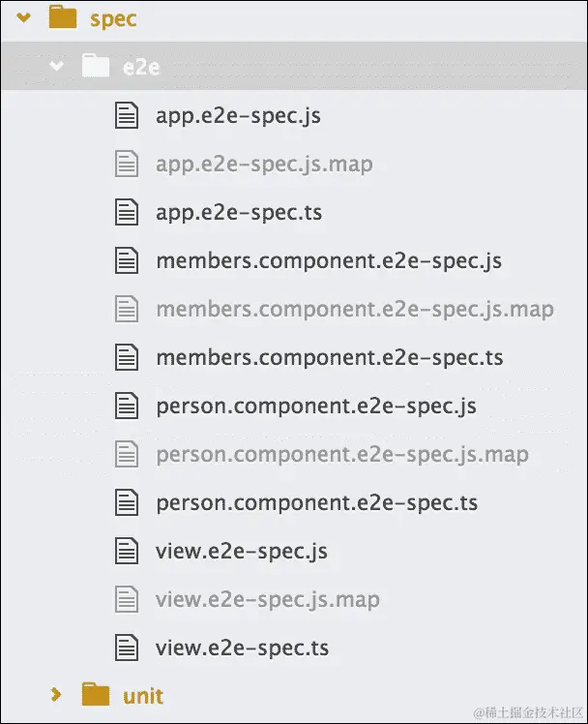Open view.e2e-spec.ts file
Image resolution: width=588 pixels, height=724 pixels.
coord(243,648)
